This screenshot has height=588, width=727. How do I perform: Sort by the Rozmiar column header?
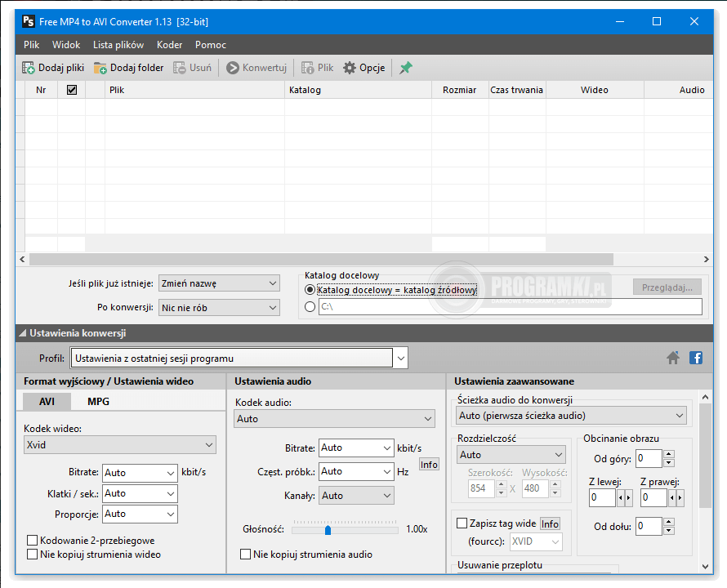click(x=460, y=90)
